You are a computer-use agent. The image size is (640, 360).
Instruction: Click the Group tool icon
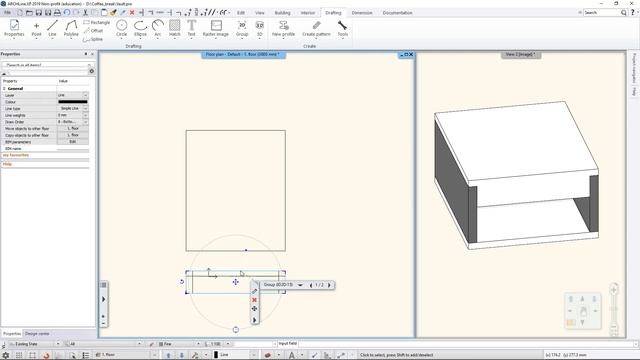pos(242,28)
